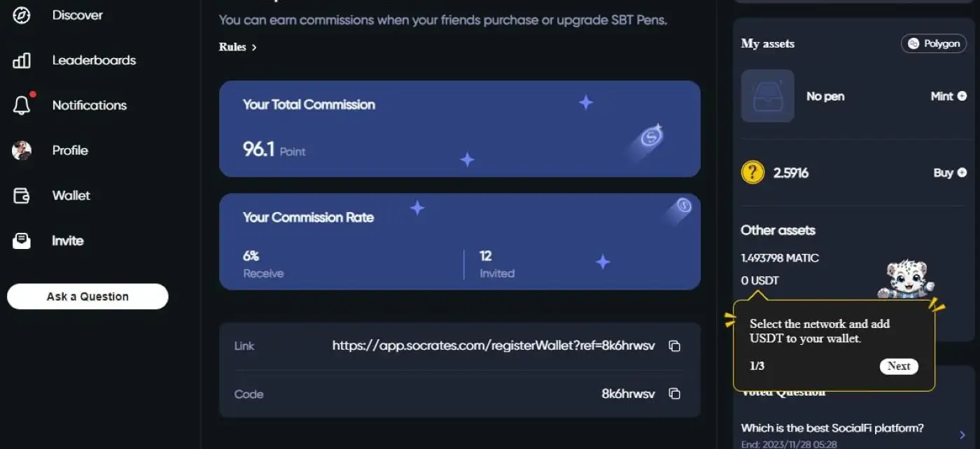Click the Invite envelope icon
Image resolution: width=980 pixels, height=449 pixels.
[x=22, y=241]
